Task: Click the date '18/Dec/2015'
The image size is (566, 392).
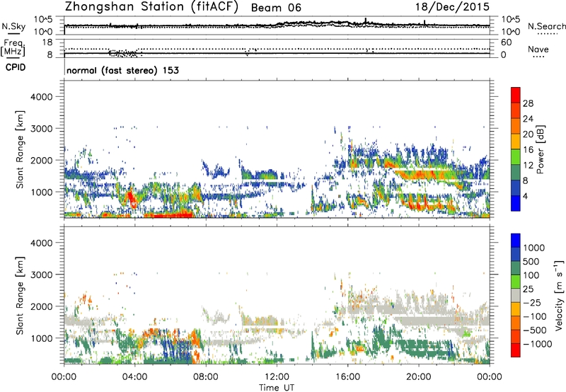Action: pyautogui.click(x=452, y=7)
